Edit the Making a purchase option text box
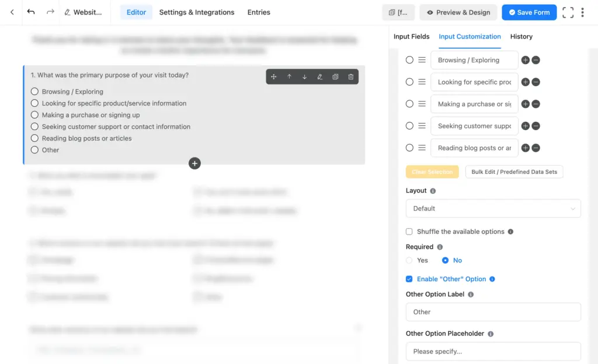 pos(474,104)
